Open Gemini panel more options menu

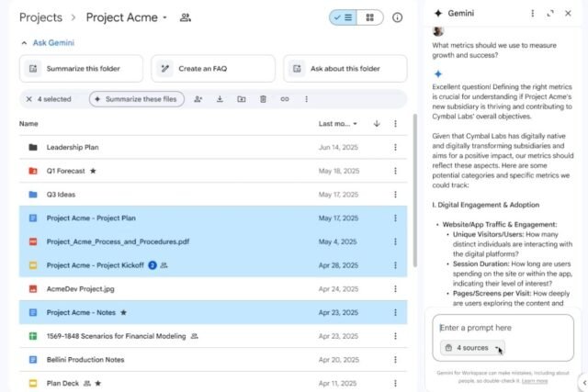[x=533, y=14]
